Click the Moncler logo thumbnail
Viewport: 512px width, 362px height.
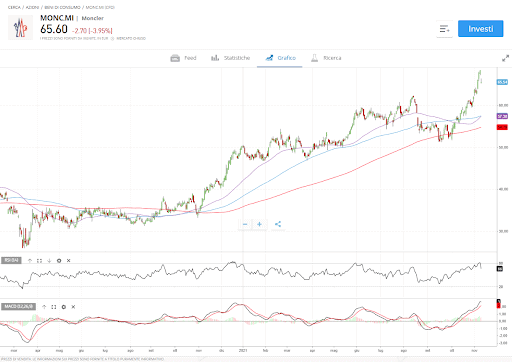click(20, 28)
